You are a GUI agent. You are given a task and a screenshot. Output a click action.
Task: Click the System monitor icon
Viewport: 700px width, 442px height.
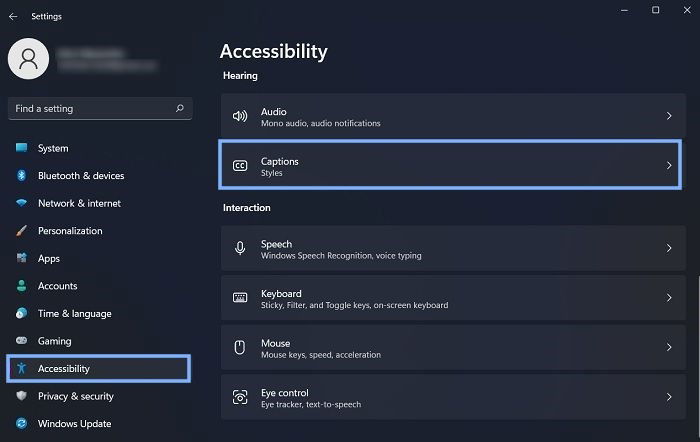pos(21,148)
